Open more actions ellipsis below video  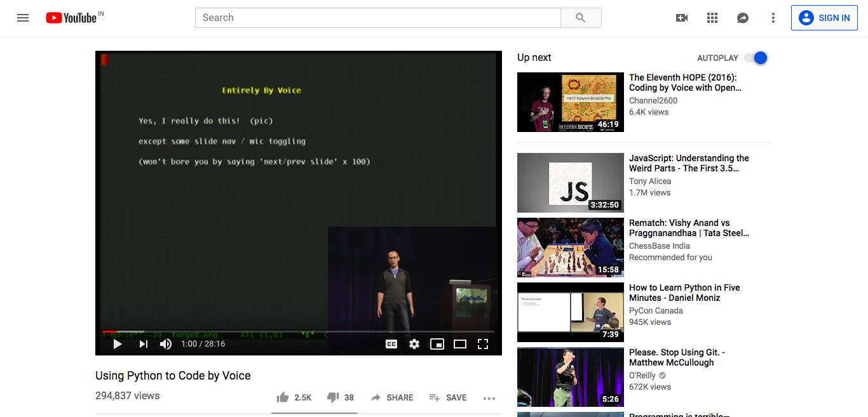coord(489,399)
